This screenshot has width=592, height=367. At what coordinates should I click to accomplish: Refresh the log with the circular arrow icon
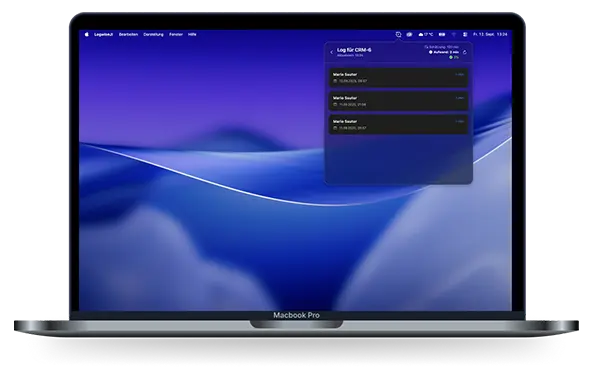pyautogui.click(x=465, y=52)
